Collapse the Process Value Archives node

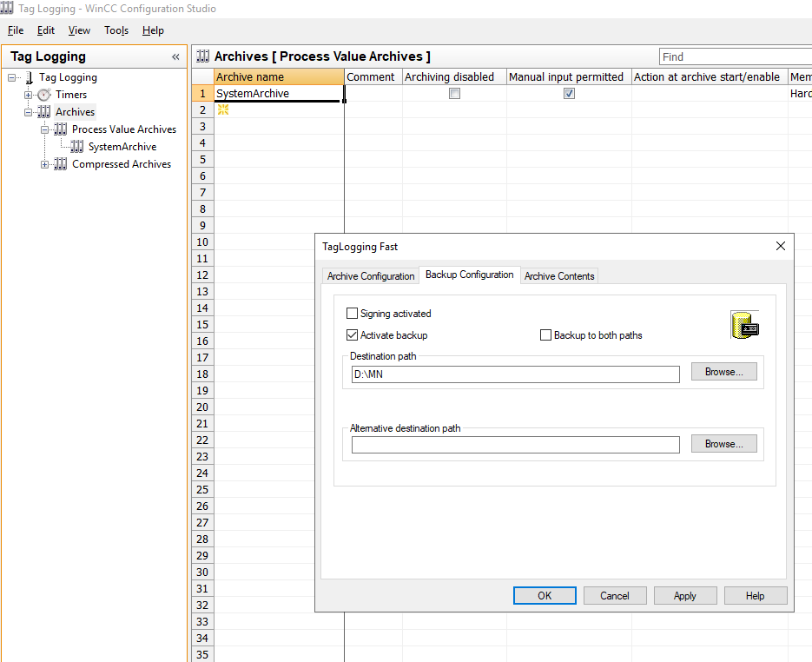click(x=44, y=129)
